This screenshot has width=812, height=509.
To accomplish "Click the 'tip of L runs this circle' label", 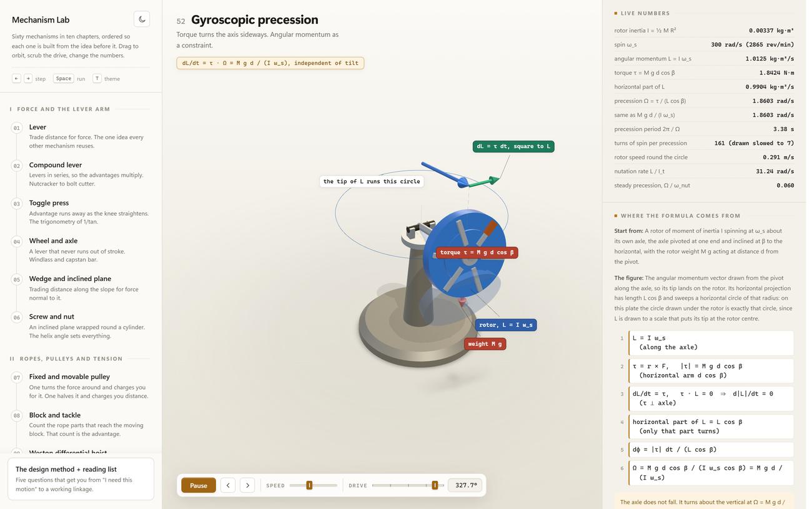I will click(x=372, y=181).
